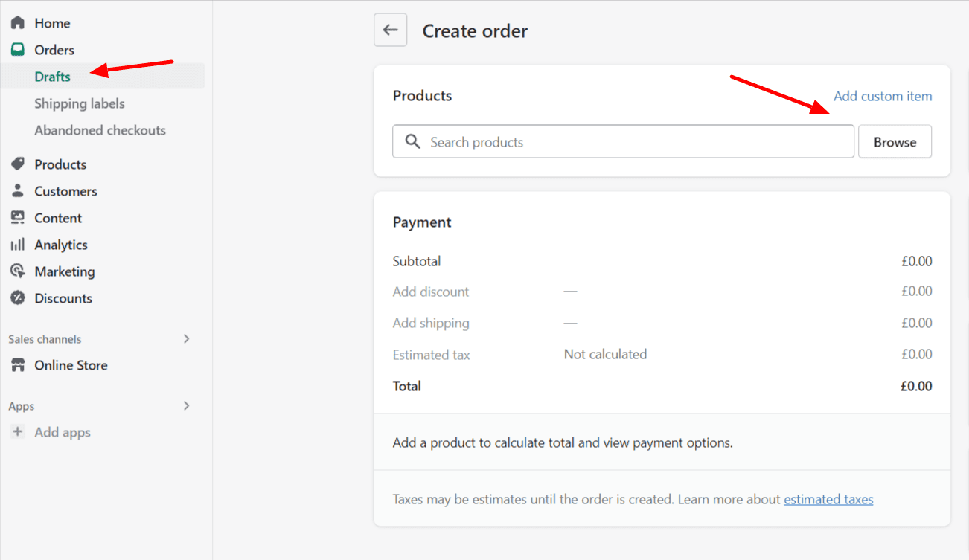Screen dimensions: 969x560
Task: Expand the Apps section
Action: (x=186, y=405)
